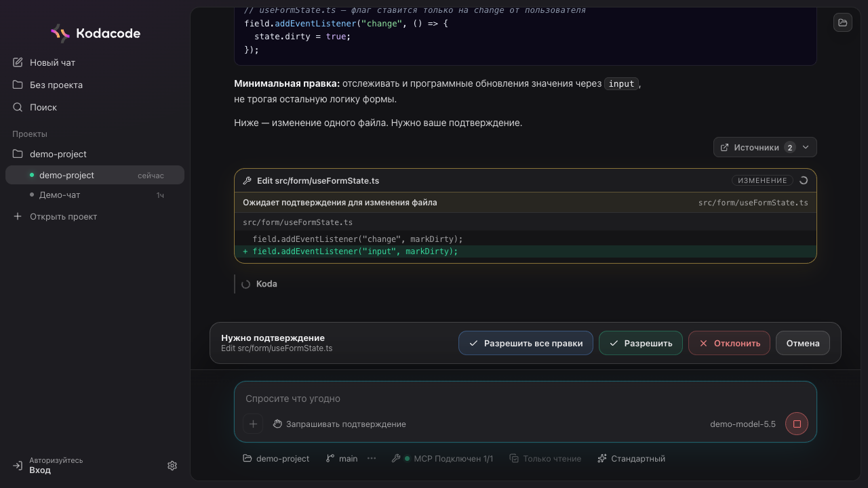This screenshot has height=488, width=868.
Task: Click the Отмена button
Action: click(x=803, y=343)
